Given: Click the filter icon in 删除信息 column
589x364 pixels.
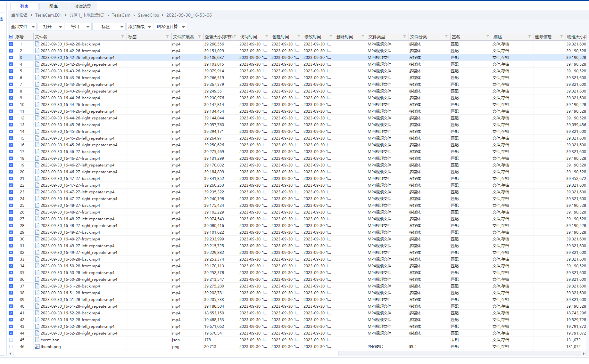Looking at the screenshot, I should (x=562, y=37).
